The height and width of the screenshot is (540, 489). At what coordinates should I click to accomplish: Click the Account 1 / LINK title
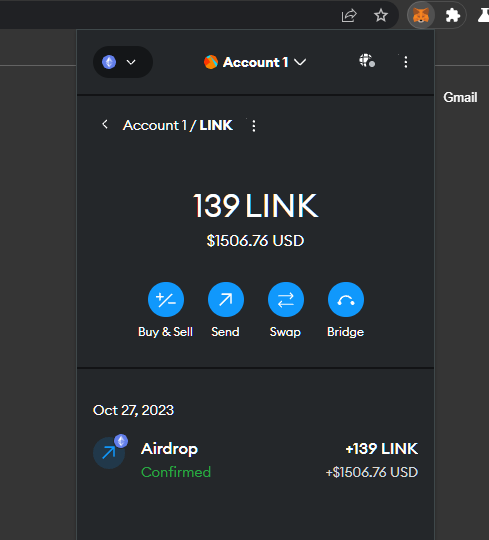pos(178,125)
